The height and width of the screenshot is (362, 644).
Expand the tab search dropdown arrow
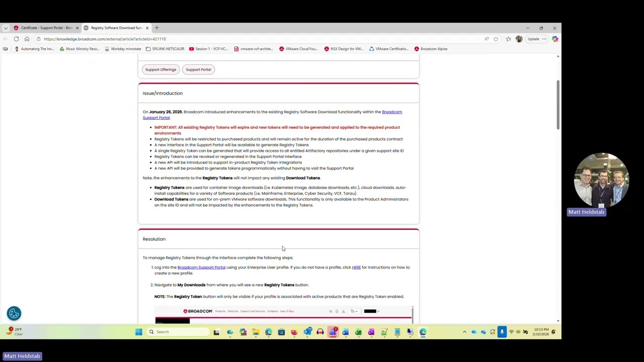click(x=6, y=28)
